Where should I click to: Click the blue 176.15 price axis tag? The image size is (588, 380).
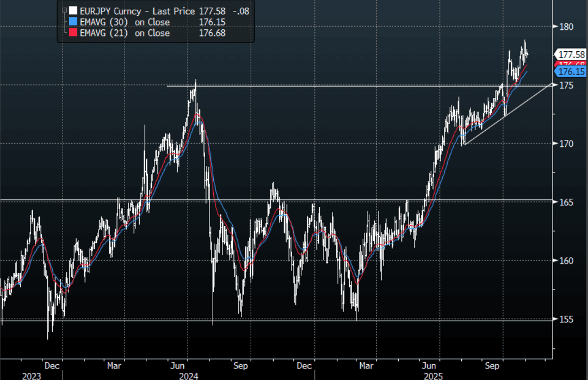pos(571,72)
